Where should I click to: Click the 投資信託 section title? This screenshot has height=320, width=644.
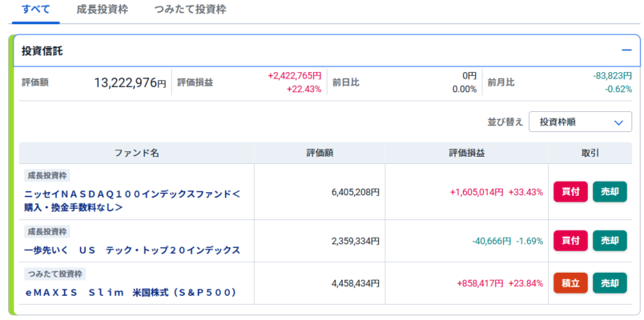coord(42,50)
